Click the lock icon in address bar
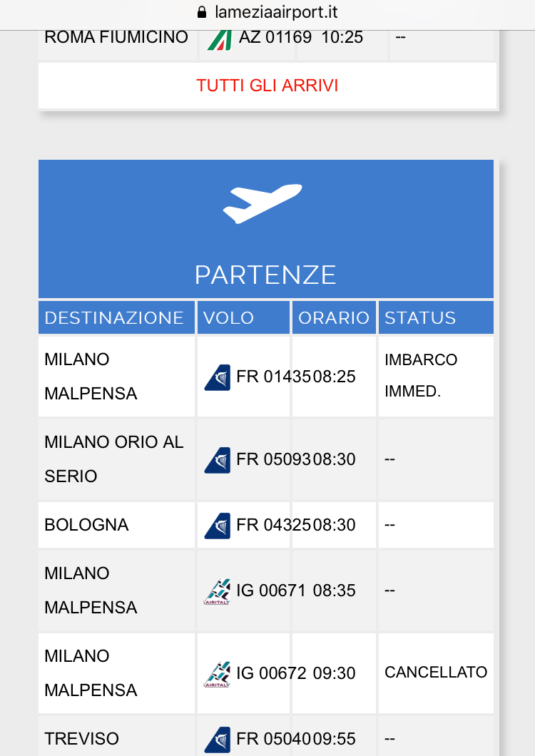Viewport: 535px width, 756px height. click(x=200, y=12)
